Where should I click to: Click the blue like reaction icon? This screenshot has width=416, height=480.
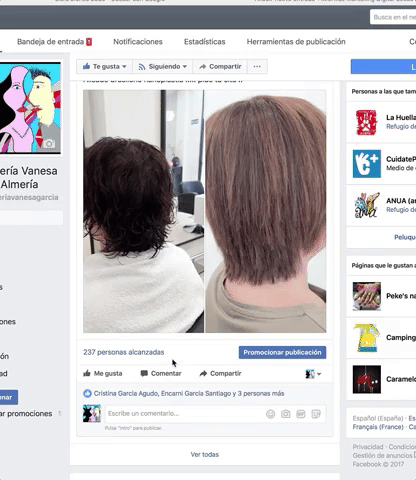(x=87, y=393)
